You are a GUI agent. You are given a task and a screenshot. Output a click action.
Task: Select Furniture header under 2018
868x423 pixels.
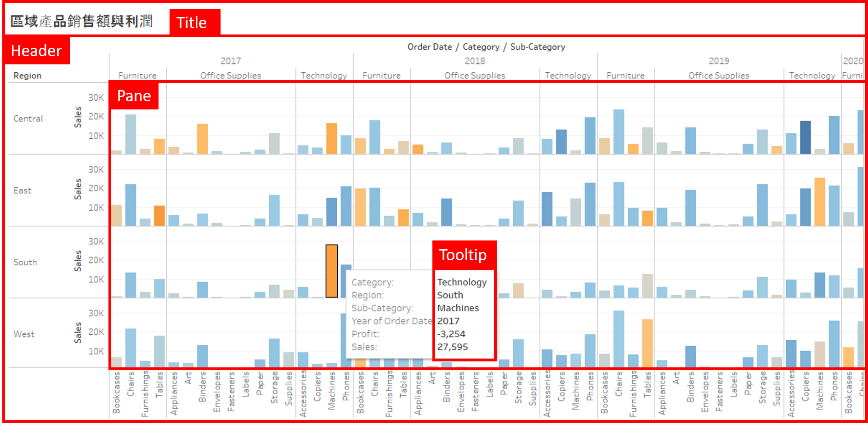[x=381, y=75]
